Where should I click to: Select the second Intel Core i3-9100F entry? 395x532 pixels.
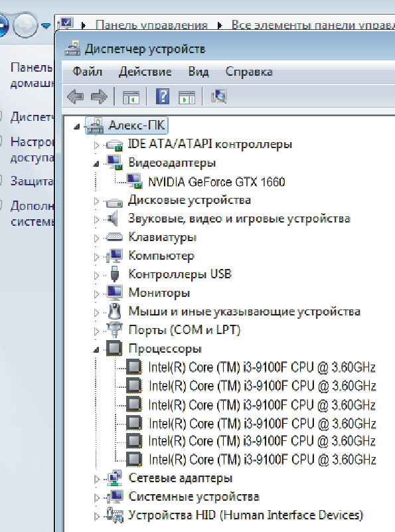[x=262, y=386]
